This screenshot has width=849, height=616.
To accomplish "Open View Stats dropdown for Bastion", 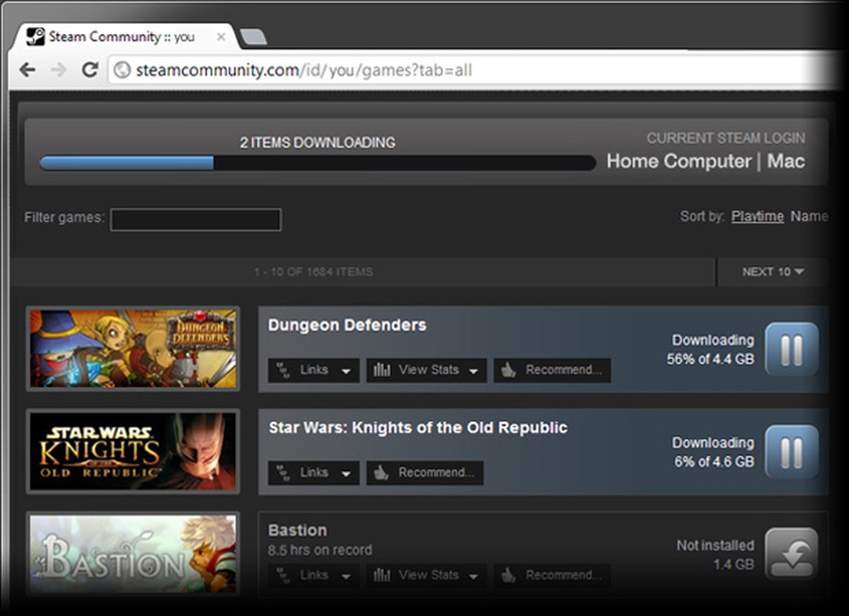I will tap(427, 575).
